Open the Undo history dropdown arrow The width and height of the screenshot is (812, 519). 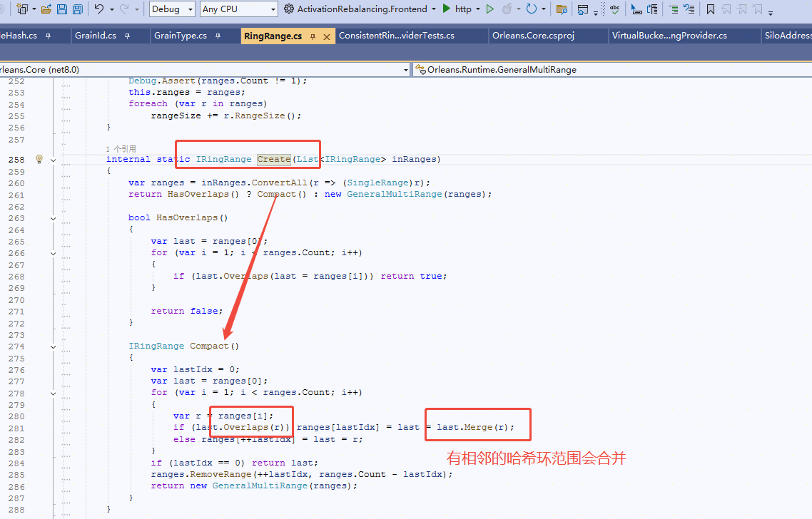(112, 9)
